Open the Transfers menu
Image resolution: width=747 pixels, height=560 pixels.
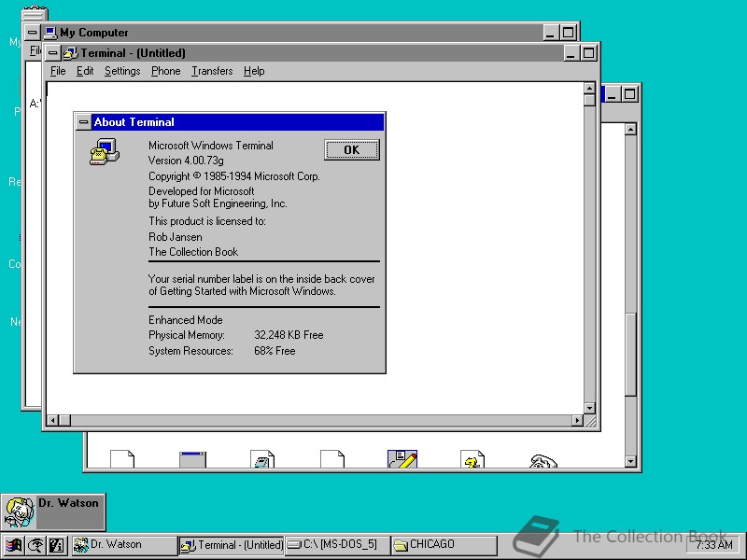[x=212, y=71]
